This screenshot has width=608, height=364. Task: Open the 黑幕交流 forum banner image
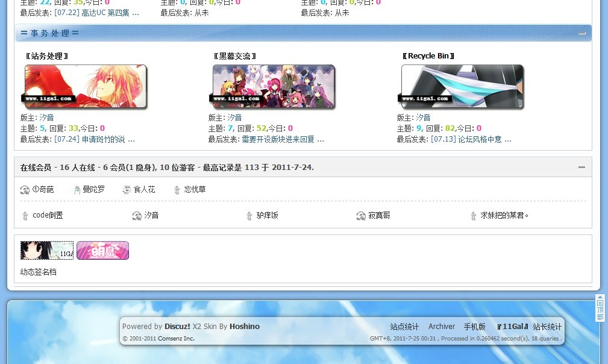pos(274,86)
